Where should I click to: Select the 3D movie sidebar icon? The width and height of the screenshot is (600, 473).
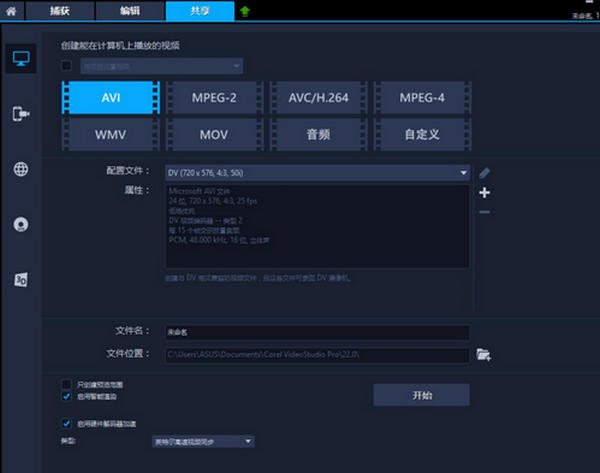coord(21,280)
